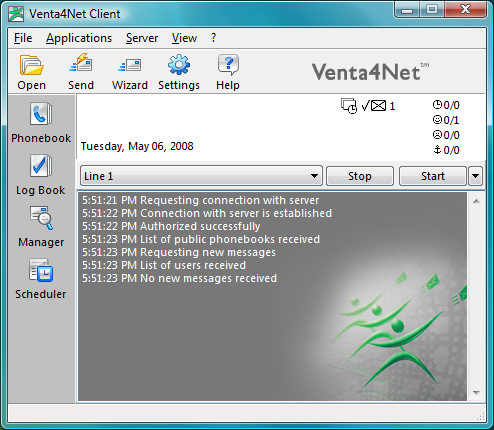Select 'Connection with server is established' log line
494x430 pixels.
click(207, 213)
